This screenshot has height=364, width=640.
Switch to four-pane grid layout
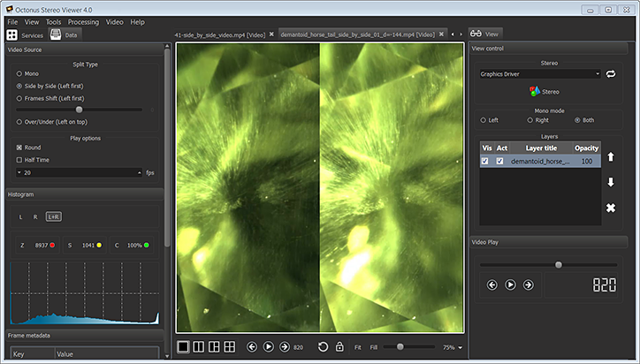[229, 347]
